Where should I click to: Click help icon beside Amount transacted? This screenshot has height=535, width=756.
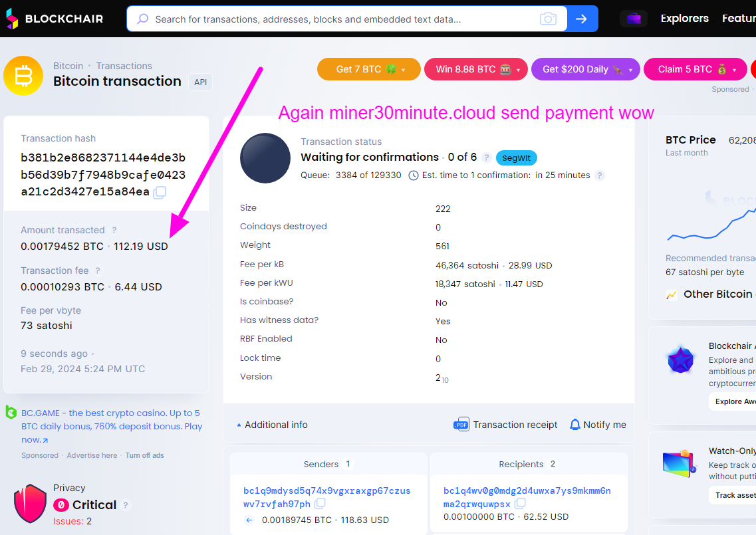click(114, 230)
